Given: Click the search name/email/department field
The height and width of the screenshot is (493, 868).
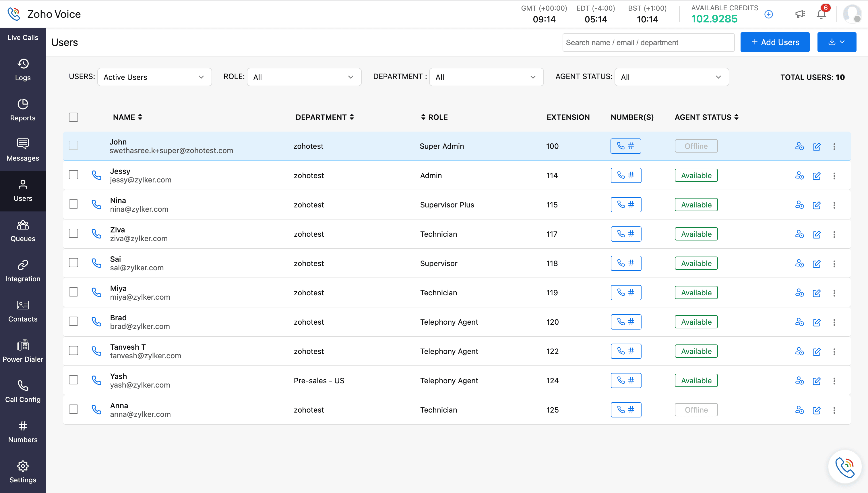Looking at the screenshot, I should click(x=648, y=43).
